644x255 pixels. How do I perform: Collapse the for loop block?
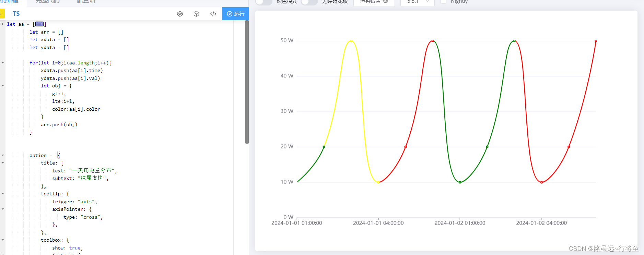tap(3, 63)
